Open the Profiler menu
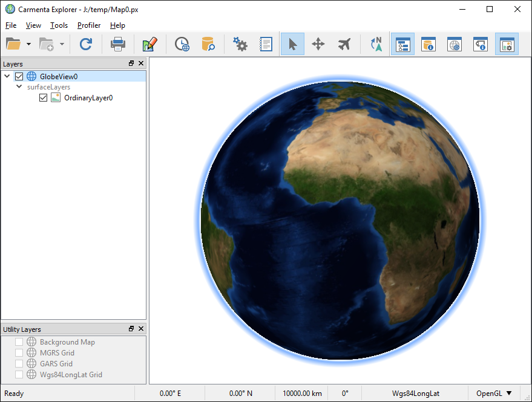Screen dimensions: 532x402 click(x=89, y=25)
